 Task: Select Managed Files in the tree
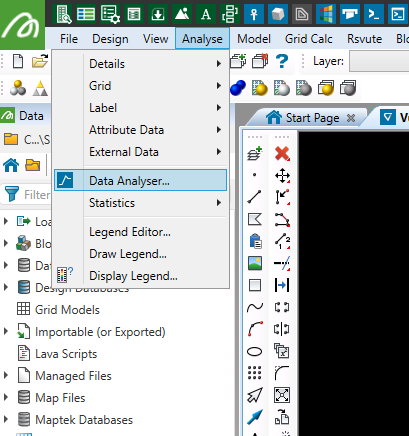[x=73, y=376]
